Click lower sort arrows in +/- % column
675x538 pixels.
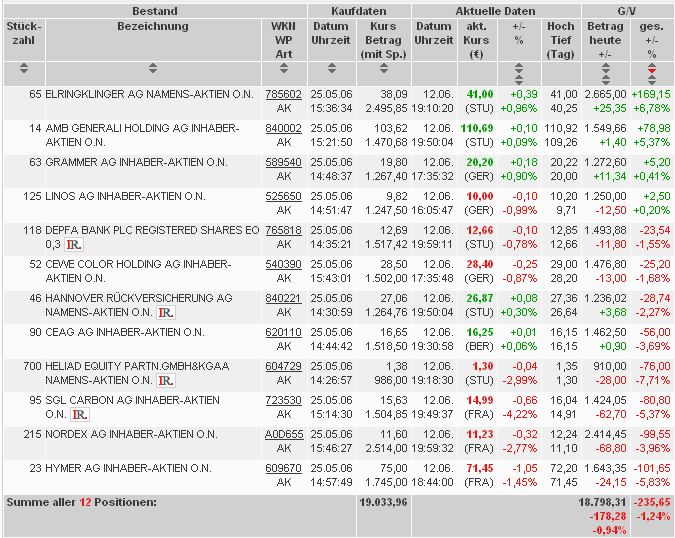click(x=519, y=80)
